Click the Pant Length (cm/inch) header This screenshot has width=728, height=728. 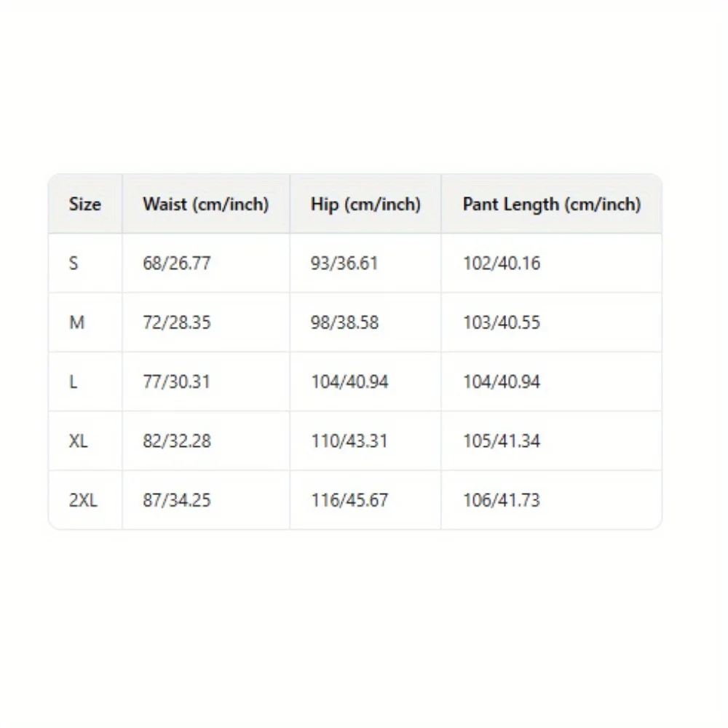point(552,205)
